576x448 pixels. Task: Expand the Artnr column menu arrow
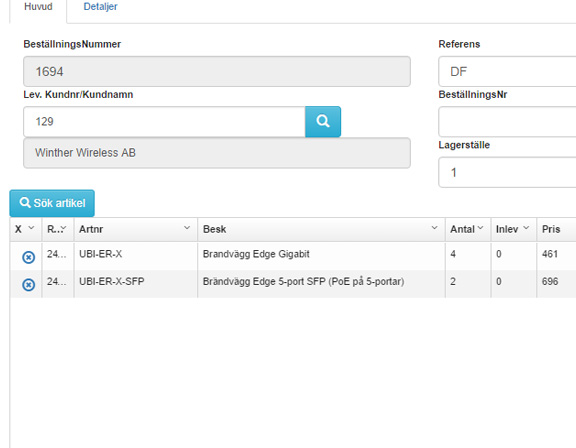pos(187,228)
